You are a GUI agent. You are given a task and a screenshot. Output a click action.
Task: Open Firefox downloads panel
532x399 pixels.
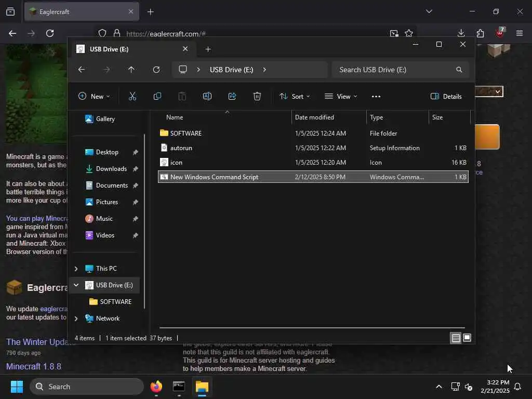pyautogui.click(x=461, y=33)
